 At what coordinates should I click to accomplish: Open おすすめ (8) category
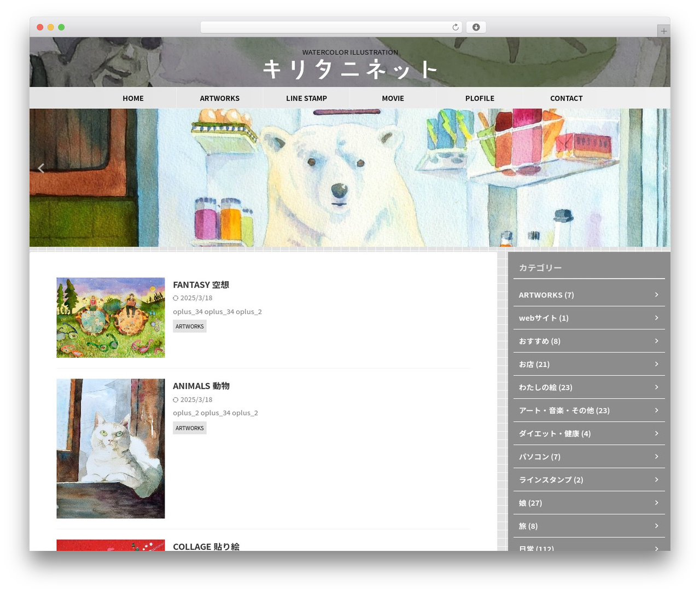(x=589, y=341)
